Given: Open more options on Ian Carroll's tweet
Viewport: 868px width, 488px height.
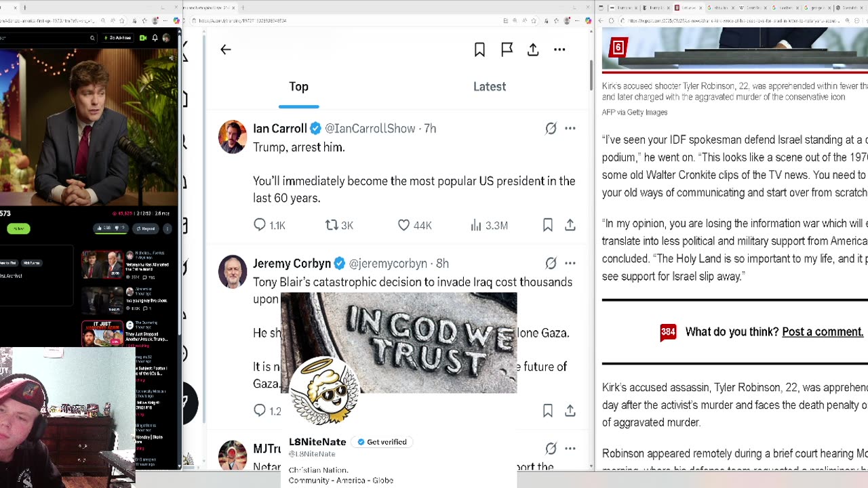Looking at the screenshot, I should 570,128.
